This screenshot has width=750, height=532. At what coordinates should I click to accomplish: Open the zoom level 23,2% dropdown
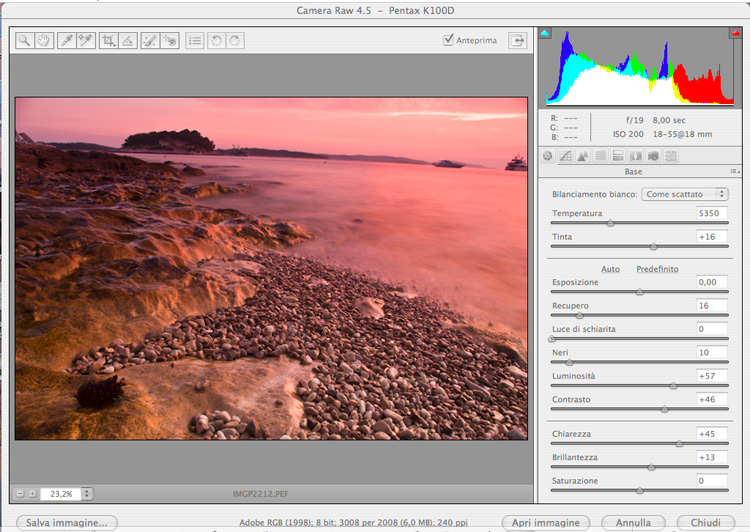click(87, 493)
